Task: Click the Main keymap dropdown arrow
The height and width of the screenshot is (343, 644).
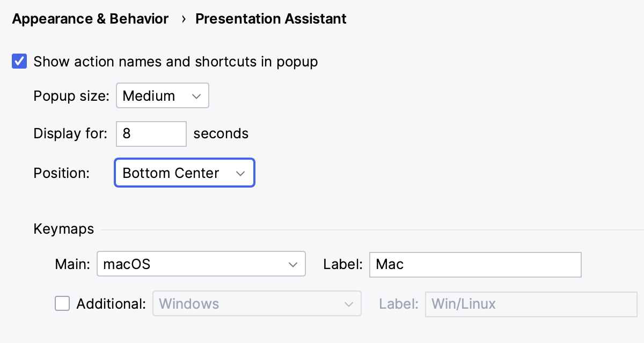Action: coord(293,264)
